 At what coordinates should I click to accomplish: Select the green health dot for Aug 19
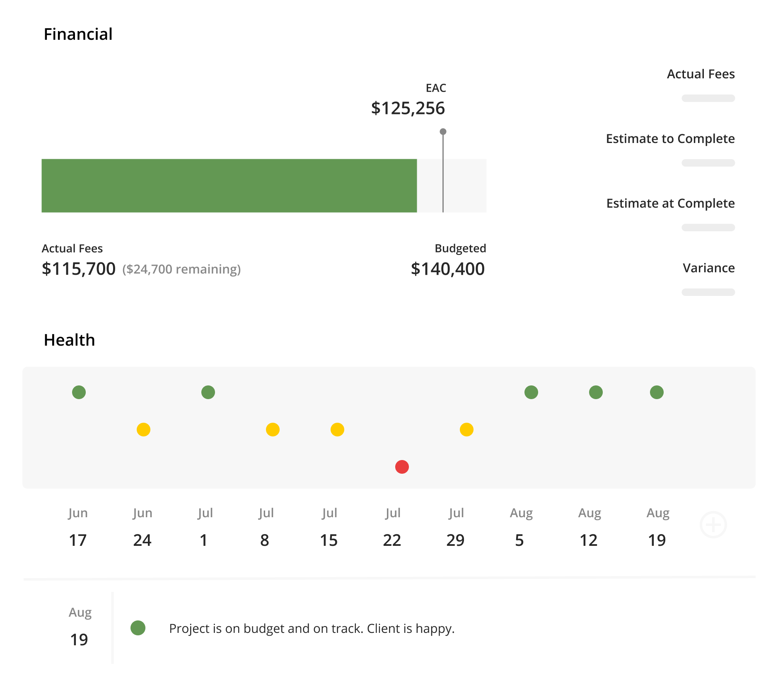[x=657, y=392]
